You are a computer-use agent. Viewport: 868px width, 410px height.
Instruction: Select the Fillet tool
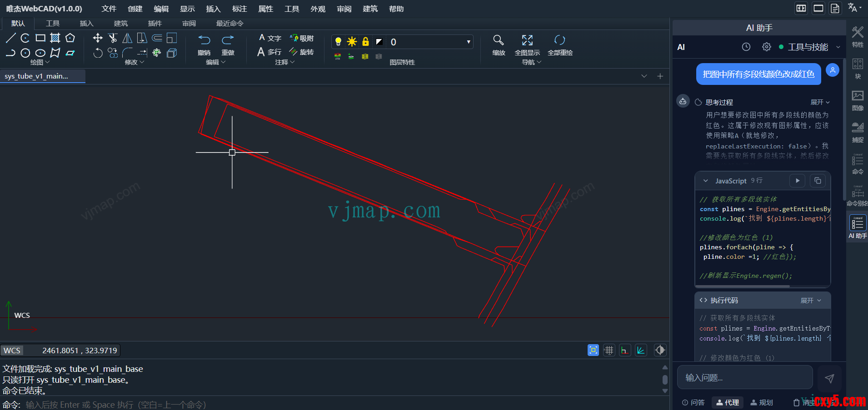pyautogui.click(x=127, y=53)
